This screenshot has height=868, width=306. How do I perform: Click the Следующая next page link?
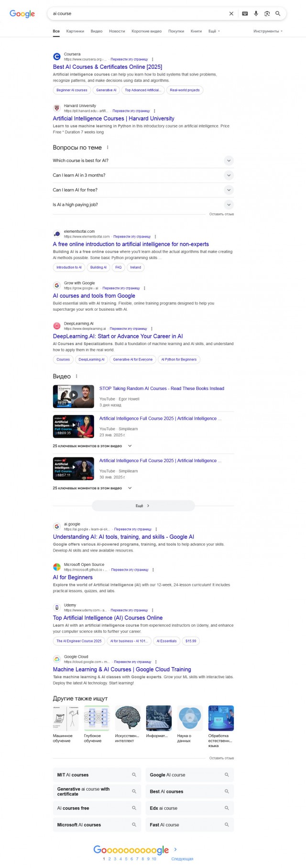click(182, 859)
